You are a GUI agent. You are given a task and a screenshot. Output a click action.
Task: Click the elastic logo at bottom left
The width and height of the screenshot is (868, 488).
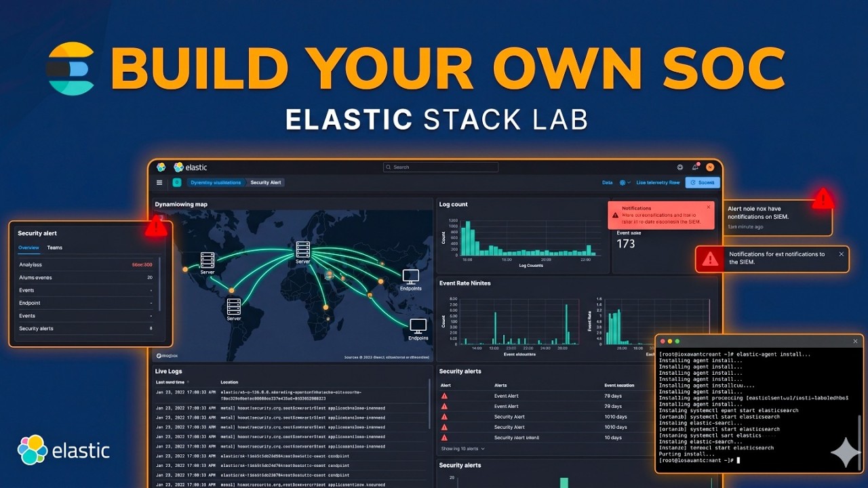tap(64, 450)
